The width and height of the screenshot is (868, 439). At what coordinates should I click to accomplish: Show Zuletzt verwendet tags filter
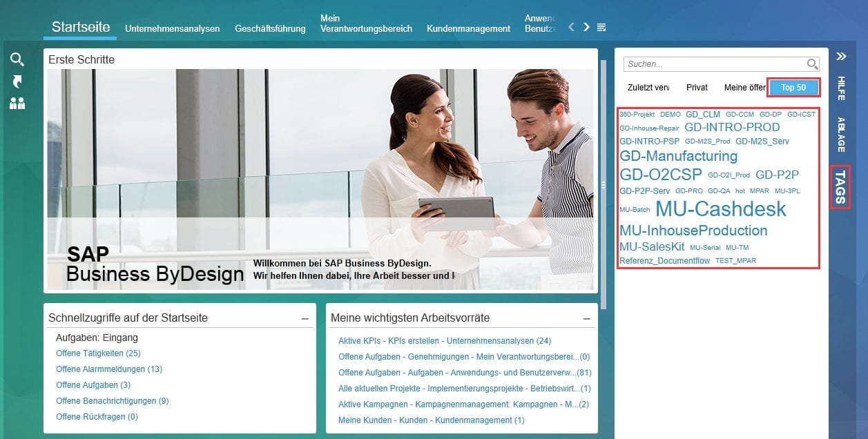[648, 88]
